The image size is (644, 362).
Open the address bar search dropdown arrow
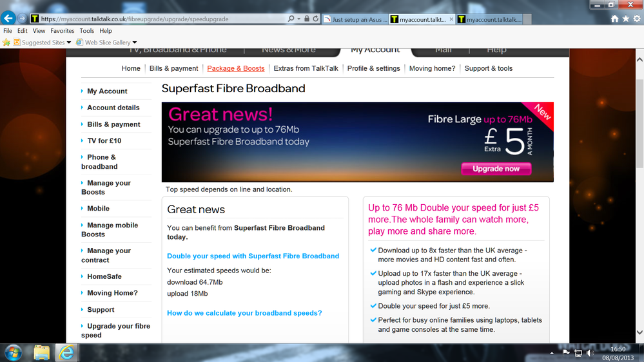coord(298,19)
